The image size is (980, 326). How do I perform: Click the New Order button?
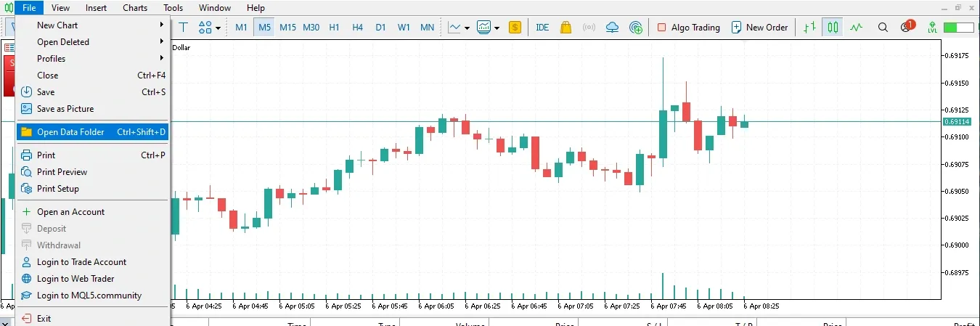759,28
